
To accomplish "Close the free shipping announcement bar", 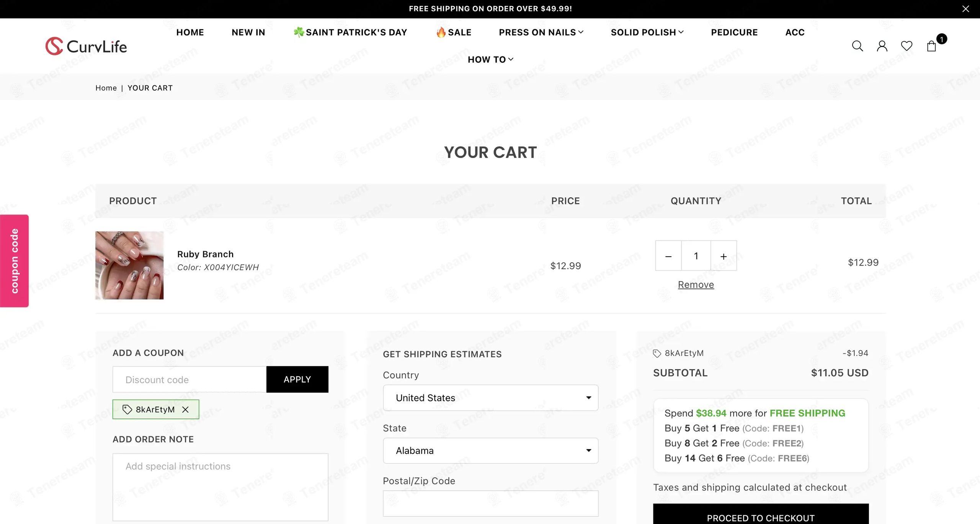I will pos(966,9).
